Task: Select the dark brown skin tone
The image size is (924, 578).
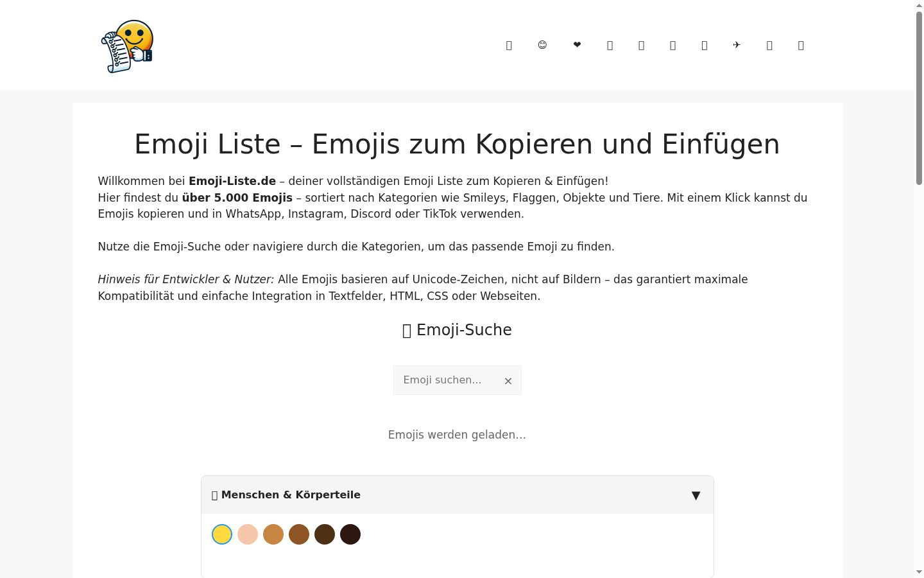Action: (x=325, y=534)
